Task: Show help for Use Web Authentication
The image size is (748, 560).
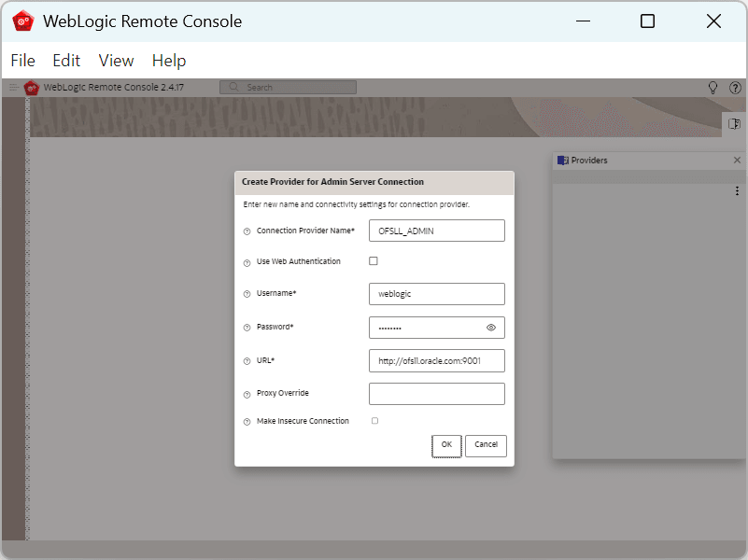Action: (247, 263)
